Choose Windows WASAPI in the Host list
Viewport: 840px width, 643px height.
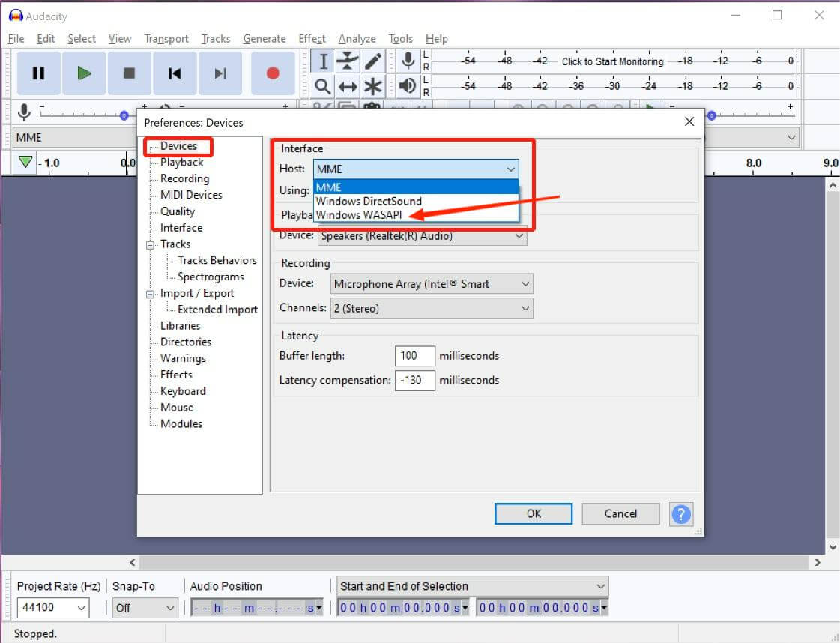pyautogui.click(x=416, y=215)
